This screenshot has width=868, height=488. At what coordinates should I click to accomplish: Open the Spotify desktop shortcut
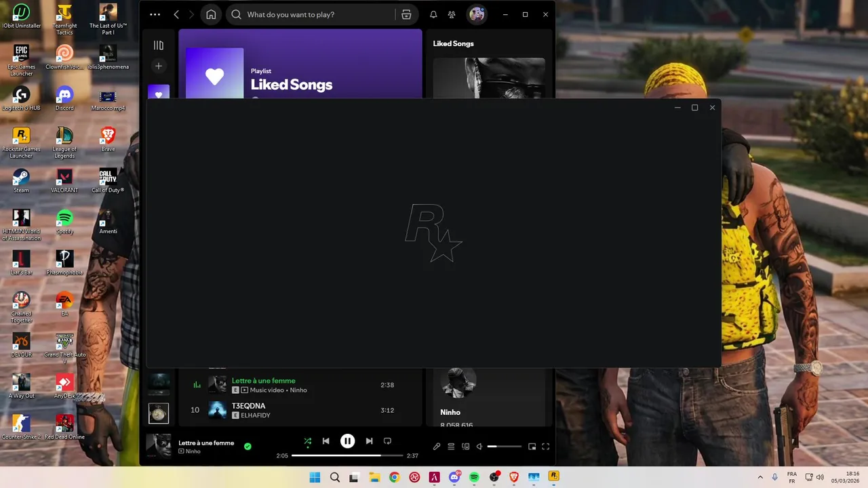pos(64,222)
